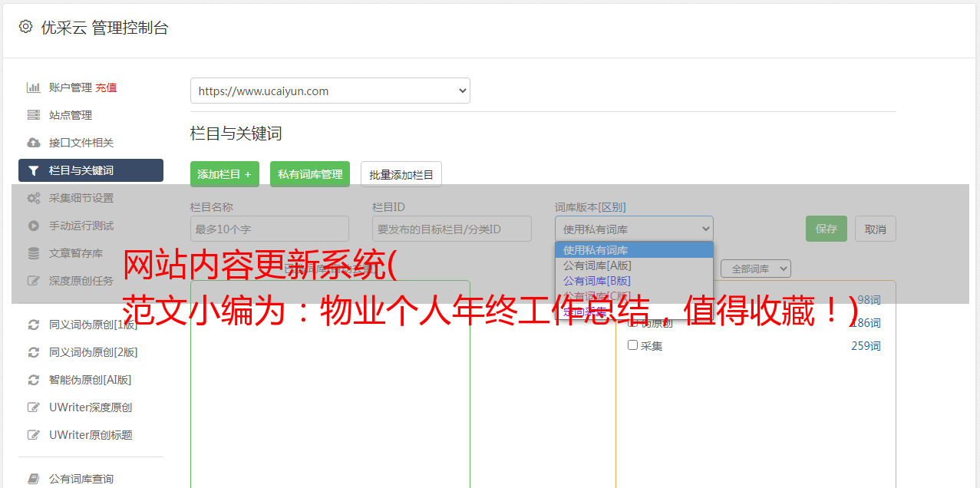Click the refresh icon for 同义词伪原创[1版]
The height and width of the screenshot is (488, 980).
[33, 325]
